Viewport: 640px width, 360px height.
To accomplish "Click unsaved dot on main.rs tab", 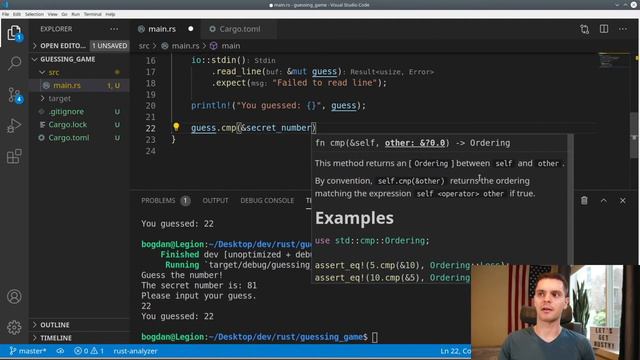I will (191, 29).
